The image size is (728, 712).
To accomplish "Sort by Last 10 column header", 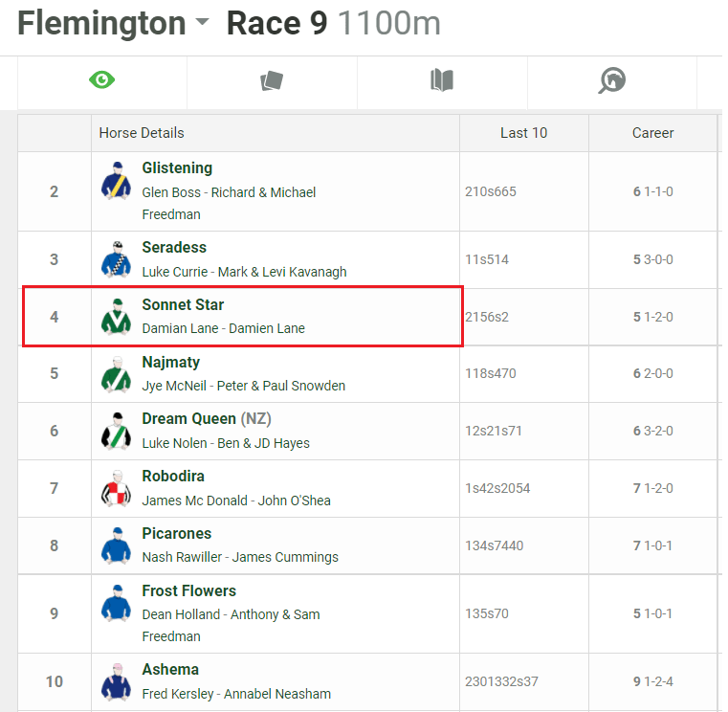I will pos(523,133).
